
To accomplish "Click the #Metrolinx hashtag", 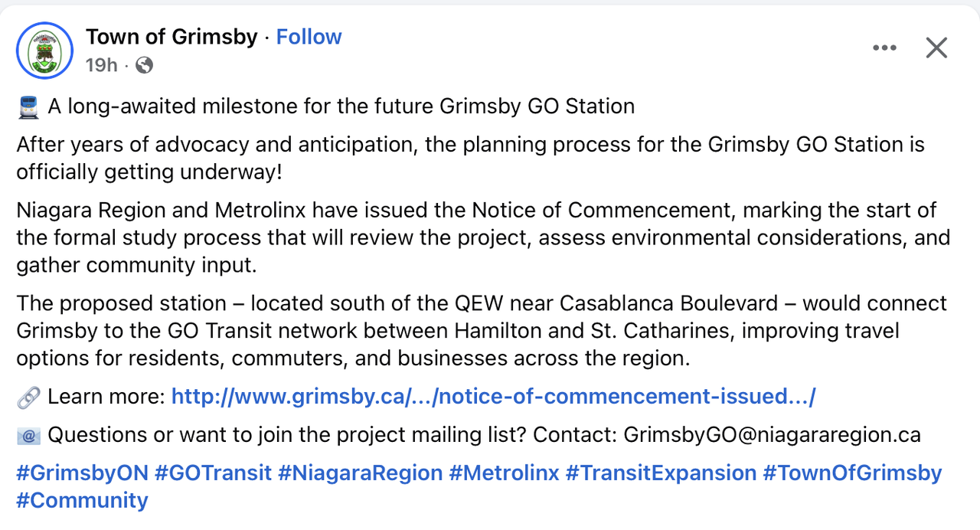I will click(504, 473).
